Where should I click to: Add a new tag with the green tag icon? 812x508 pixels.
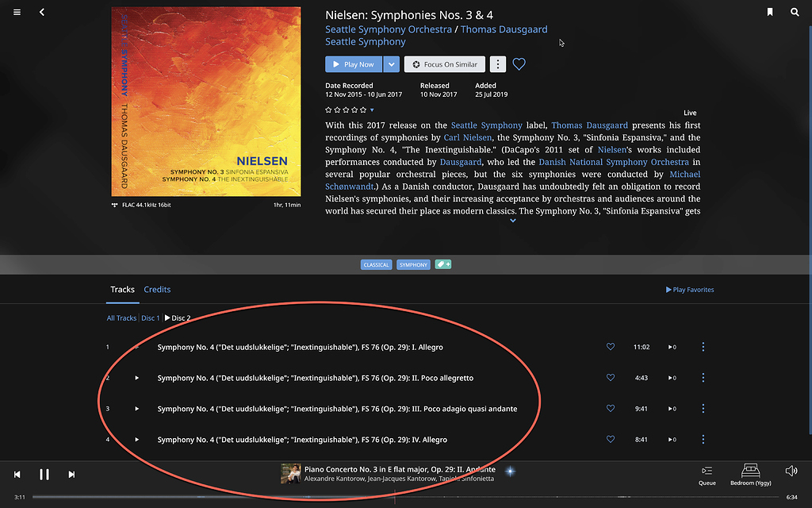pos(442,264)
